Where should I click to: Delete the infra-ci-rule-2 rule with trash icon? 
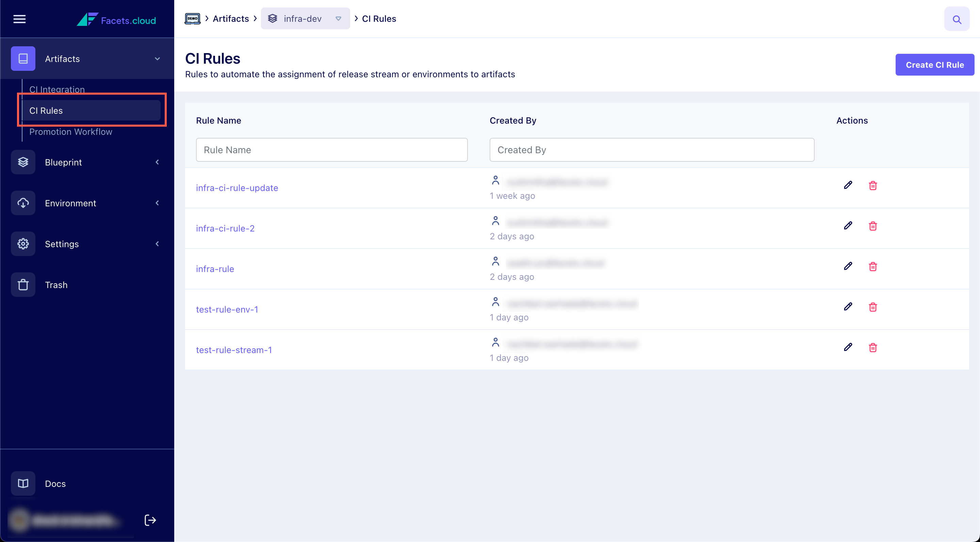click(873, 226)
